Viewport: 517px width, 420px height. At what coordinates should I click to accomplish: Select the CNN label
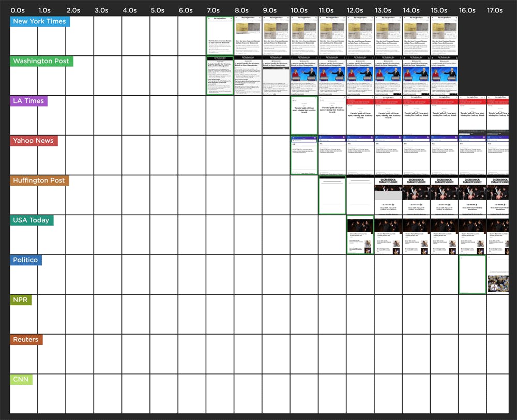[21, 379]
